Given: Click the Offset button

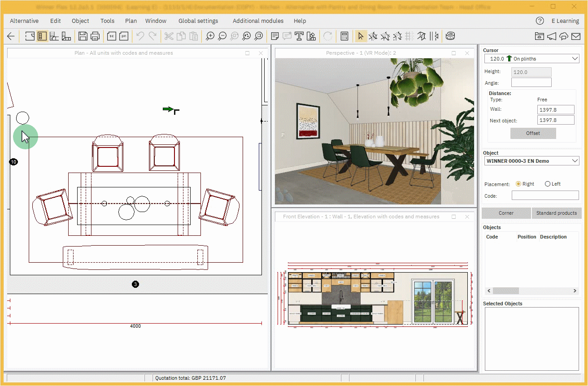Looking at the screenshot, I should (533, 133).
